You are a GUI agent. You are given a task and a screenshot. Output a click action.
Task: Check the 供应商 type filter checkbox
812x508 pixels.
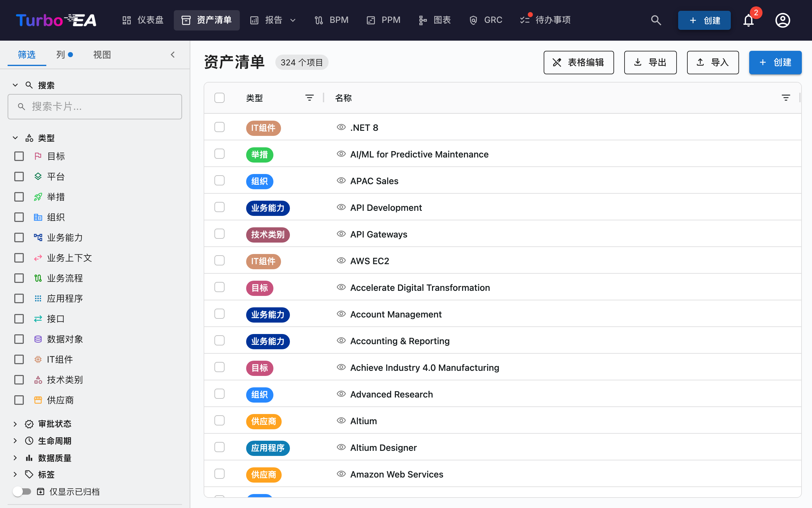point(19,400)
